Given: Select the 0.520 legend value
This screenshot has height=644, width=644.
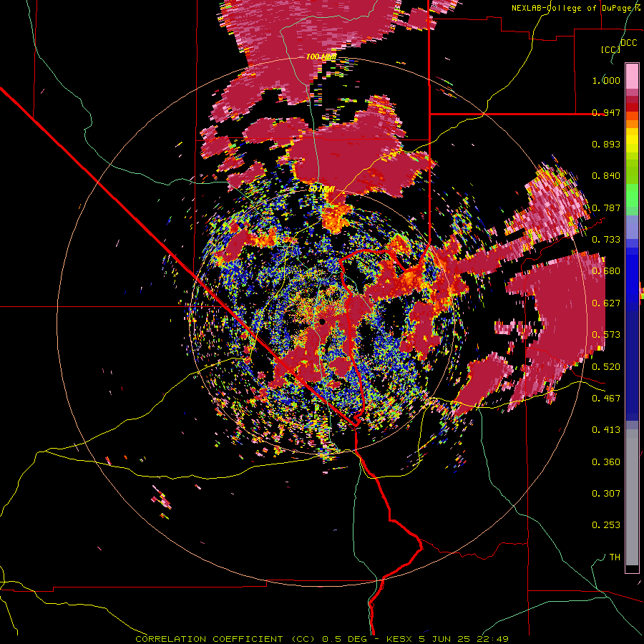Looking at the screenshot, I should pyautogui.click(x=606, y=367).
